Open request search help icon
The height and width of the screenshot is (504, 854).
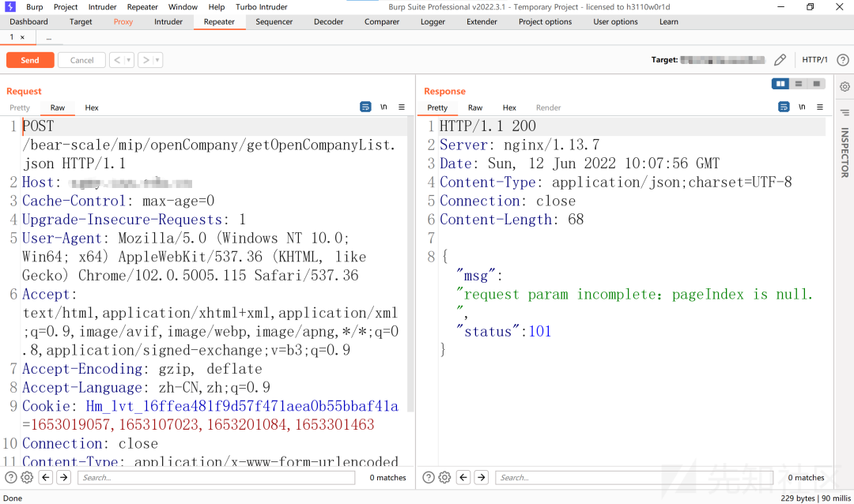coord(10,477)
